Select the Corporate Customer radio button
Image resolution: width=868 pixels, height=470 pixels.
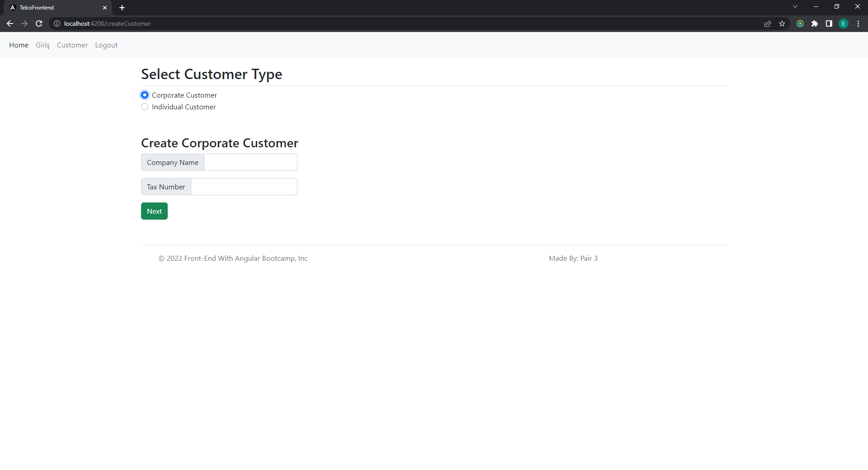145,95
